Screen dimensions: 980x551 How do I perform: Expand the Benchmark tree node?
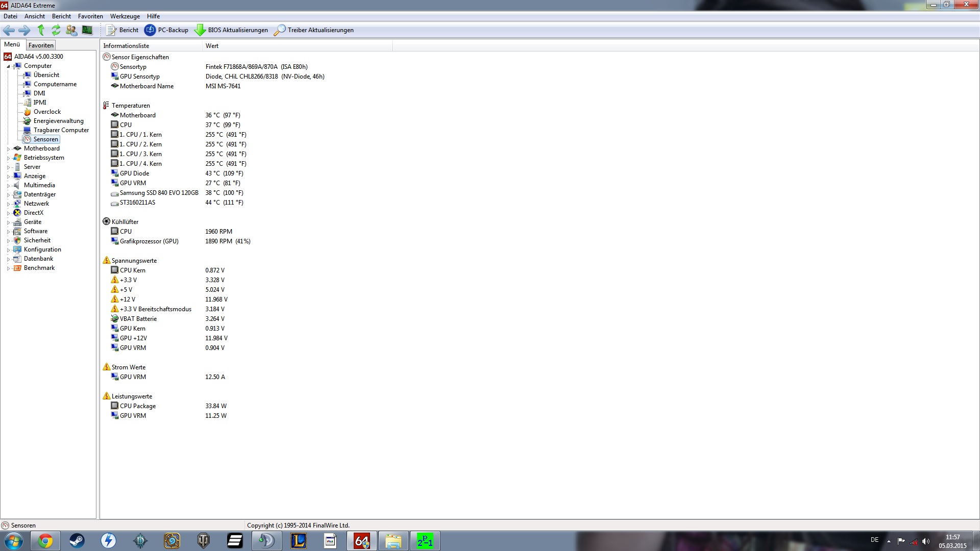(8, 268)
